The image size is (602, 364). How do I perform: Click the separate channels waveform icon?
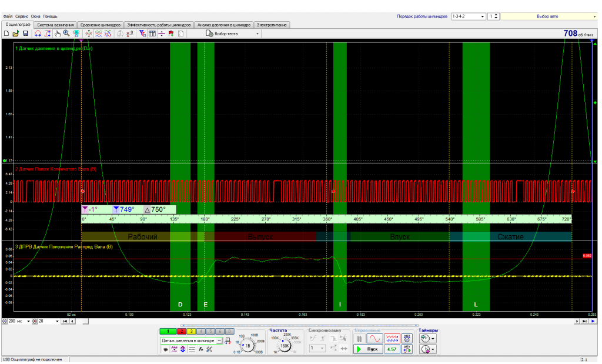tap(98, 34)
